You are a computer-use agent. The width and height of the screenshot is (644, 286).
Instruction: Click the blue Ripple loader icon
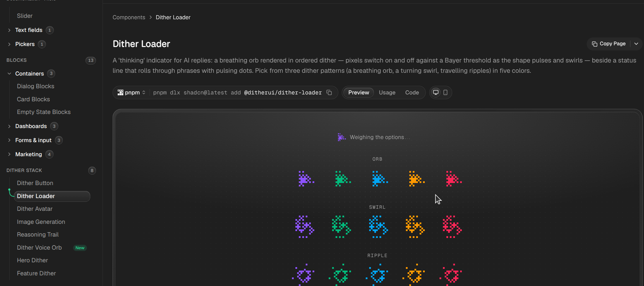point(377,275)
